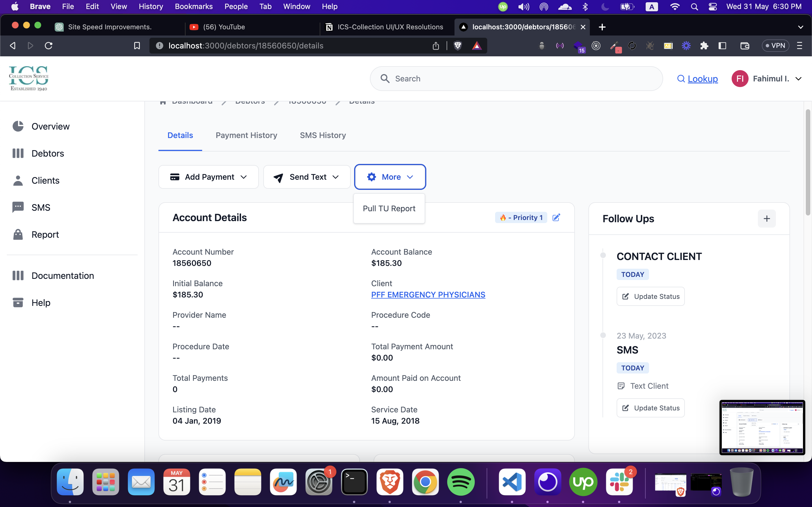Toggle the browser sidebar panel icon

(x=722, y=46)
